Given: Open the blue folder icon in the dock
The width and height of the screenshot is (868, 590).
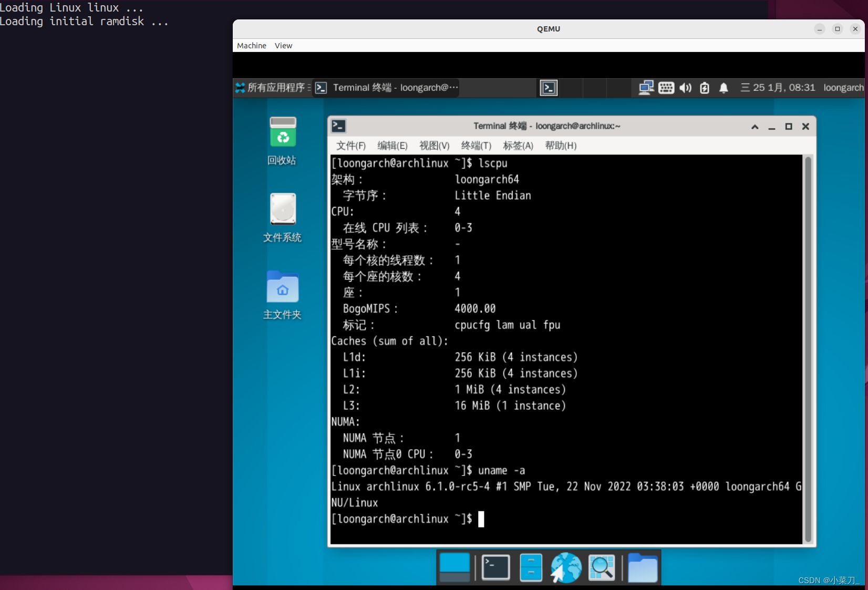Looking at the screenshot, I should click(x=643, y=567).
